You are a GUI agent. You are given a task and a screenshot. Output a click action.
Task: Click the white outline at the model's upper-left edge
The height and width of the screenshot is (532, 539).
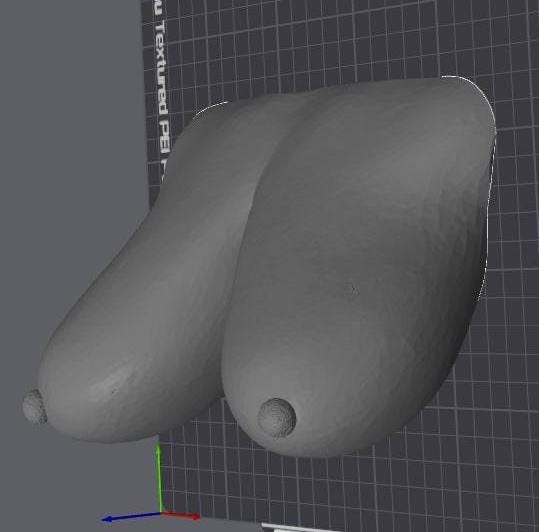point(210,109)
